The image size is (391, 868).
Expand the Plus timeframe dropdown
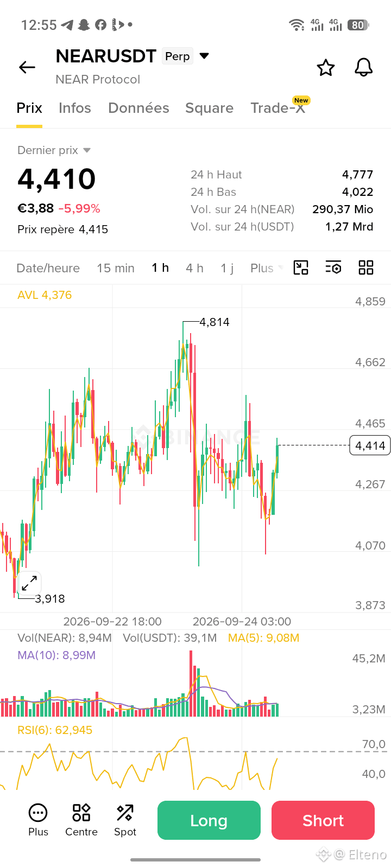267,268
